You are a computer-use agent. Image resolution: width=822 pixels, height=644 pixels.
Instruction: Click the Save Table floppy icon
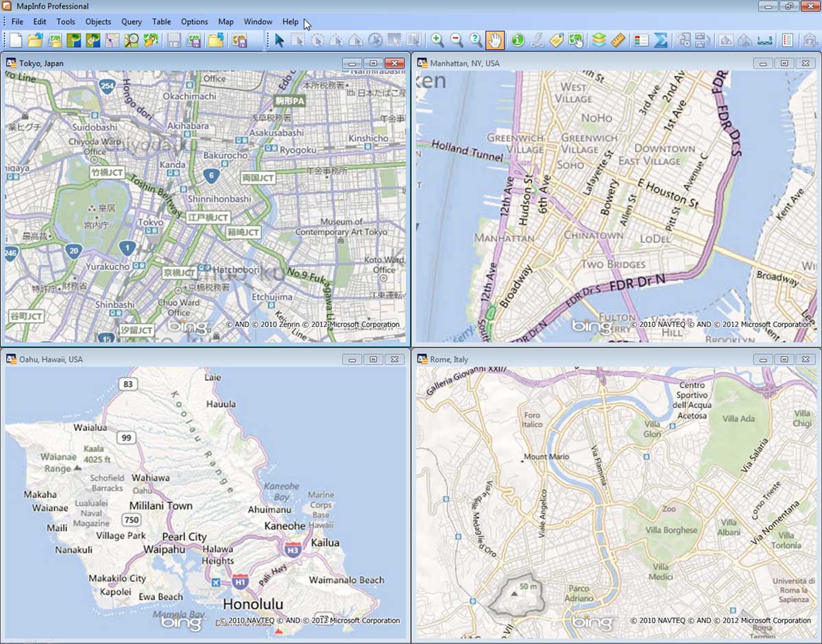coord(174,40)
